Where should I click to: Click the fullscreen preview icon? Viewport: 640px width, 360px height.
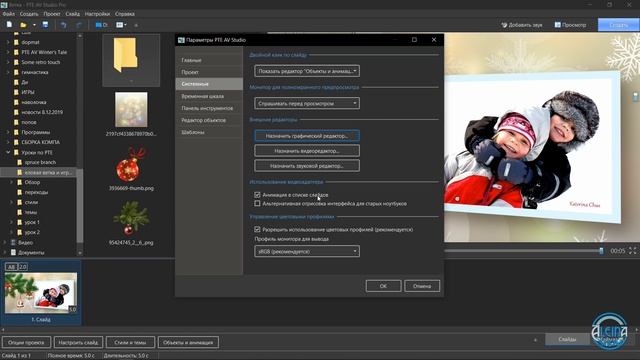[633, 251]
